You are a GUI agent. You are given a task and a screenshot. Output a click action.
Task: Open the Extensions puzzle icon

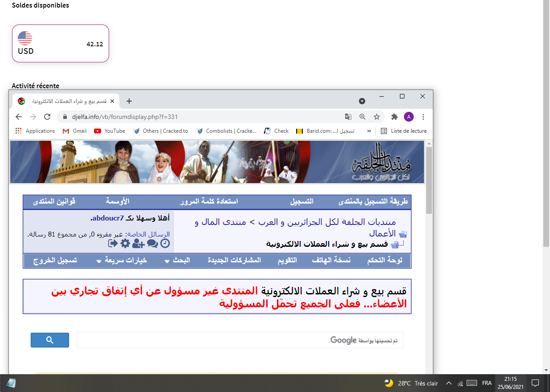(395, 117)
